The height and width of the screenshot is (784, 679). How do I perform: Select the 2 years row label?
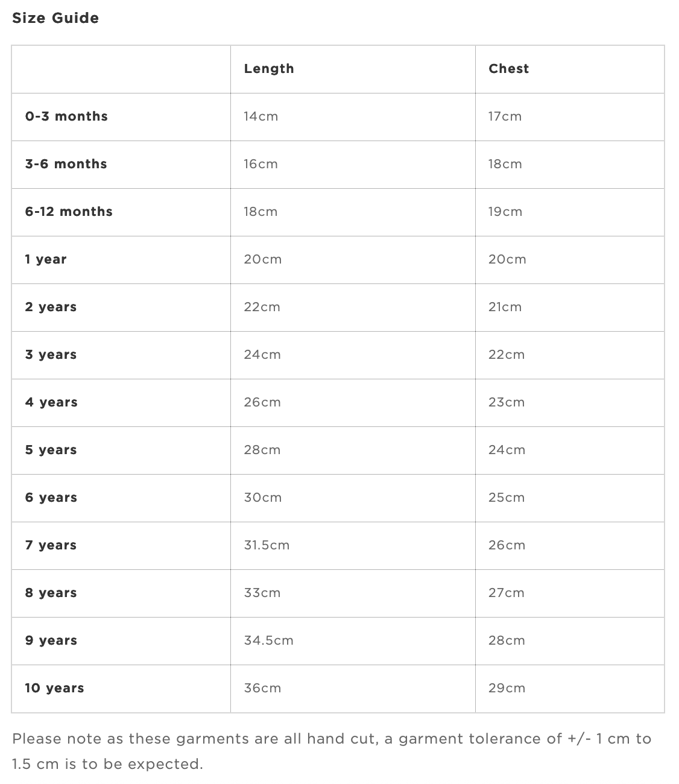tap(51, 307)
